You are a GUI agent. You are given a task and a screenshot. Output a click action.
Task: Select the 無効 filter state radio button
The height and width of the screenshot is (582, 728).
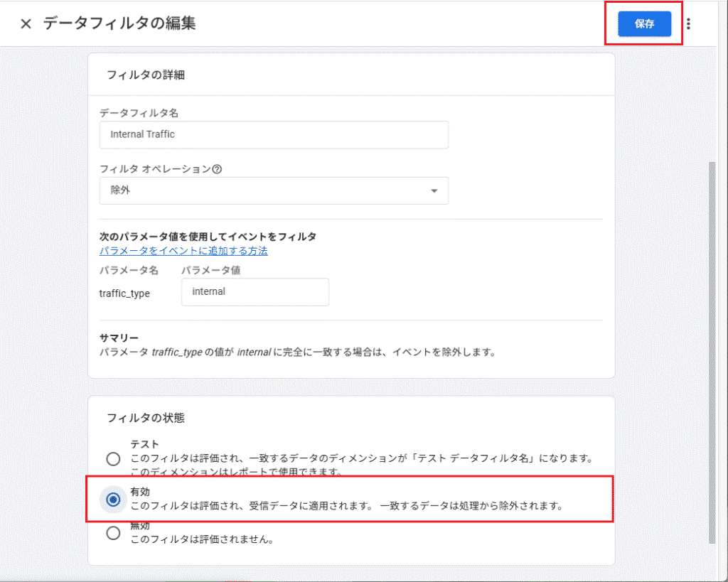pyautogui.click(x=113, y=531)
